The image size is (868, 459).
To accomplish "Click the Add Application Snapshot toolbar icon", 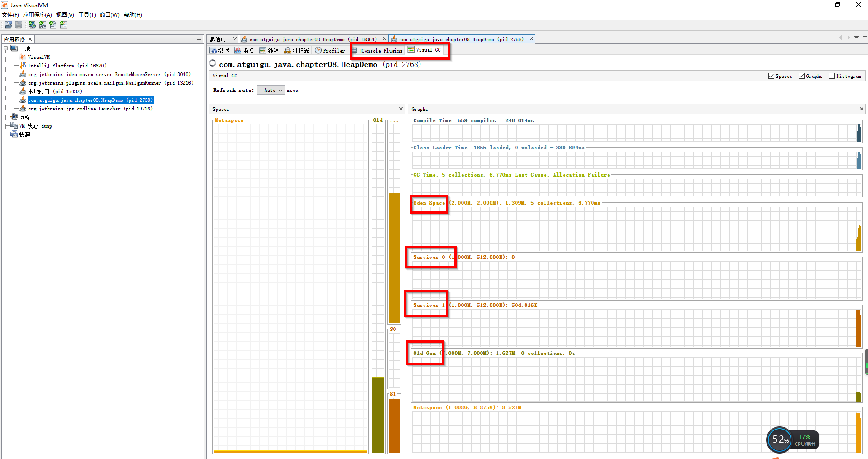I will click(x=63, y=25).
